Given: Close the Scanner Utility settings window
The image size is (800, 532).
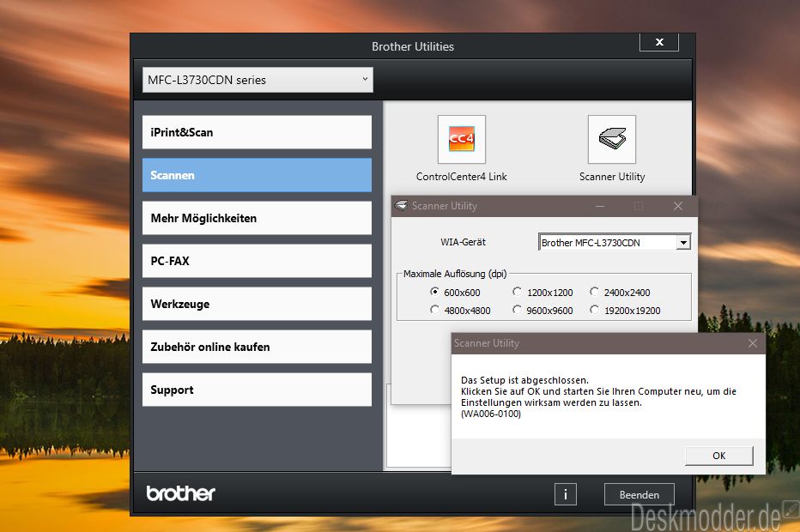Looking at the screenshot, I should point(677,206).
